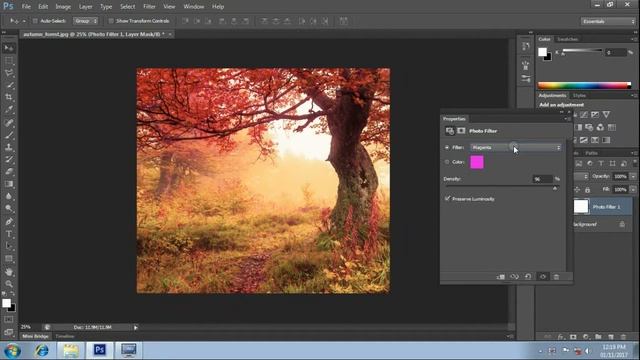Select the Clone Stamp tool
The height and width of the screenshot is (360, 640).
pyautogui.click(x=9, y=147)
